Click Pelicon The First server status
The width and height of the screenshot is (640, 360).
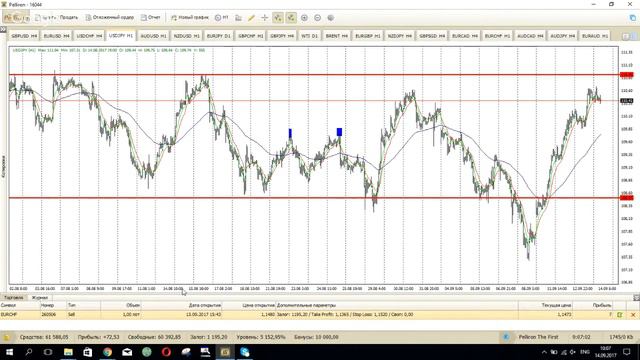(x=538, y=337)
